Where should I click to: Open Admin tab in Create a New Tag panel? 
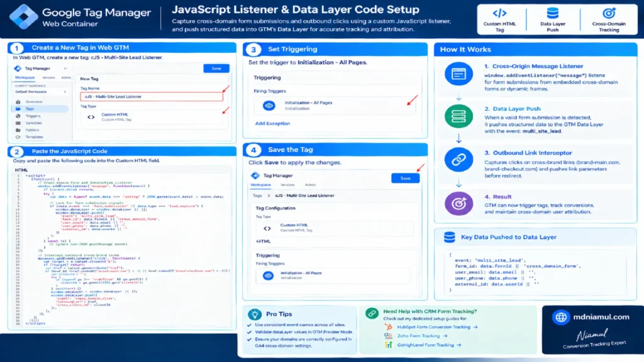coord(65,77)
